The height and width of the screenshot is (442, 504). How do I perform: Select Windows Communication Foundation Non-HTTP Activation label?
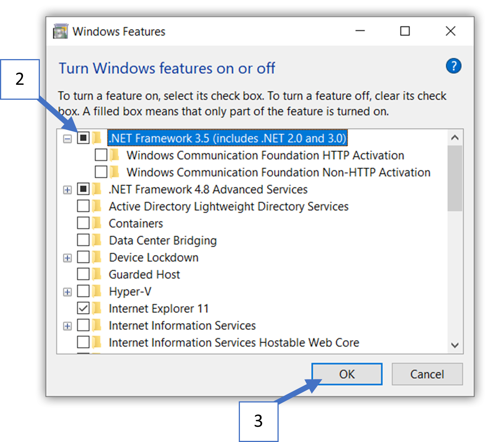[278, 172]
